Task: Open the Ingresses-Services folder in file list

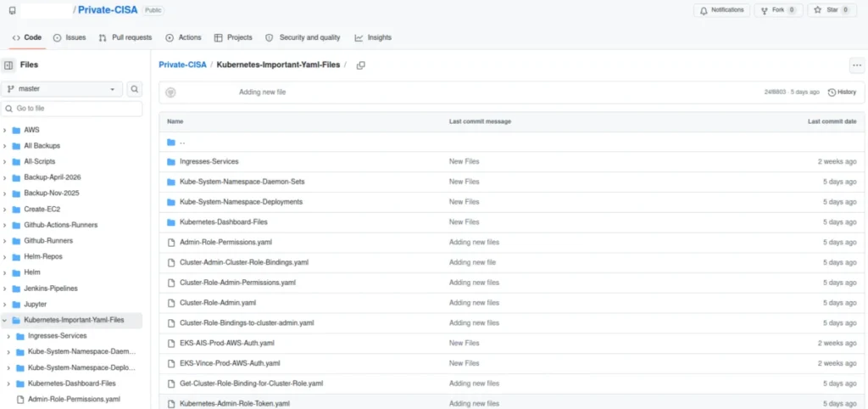Action: click(x=209, y=161)
